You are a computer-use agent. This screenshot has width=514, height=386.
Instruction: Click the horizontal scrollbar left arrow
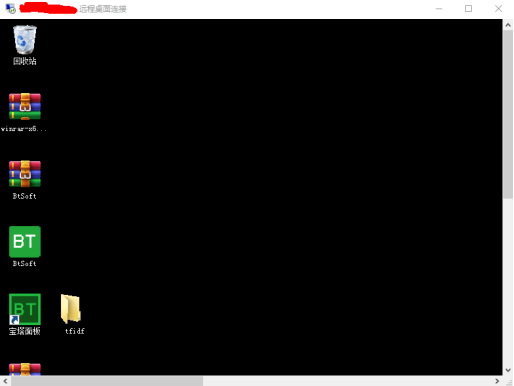(5, 381)
